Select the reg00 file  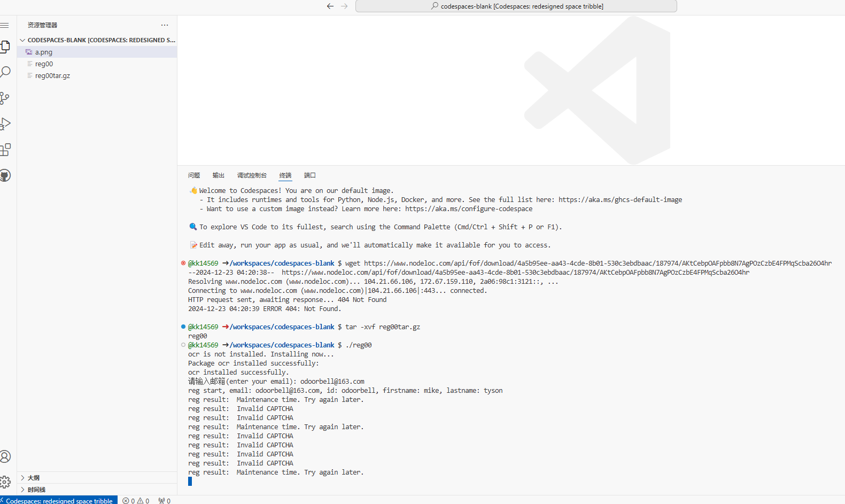coord(97,64)
